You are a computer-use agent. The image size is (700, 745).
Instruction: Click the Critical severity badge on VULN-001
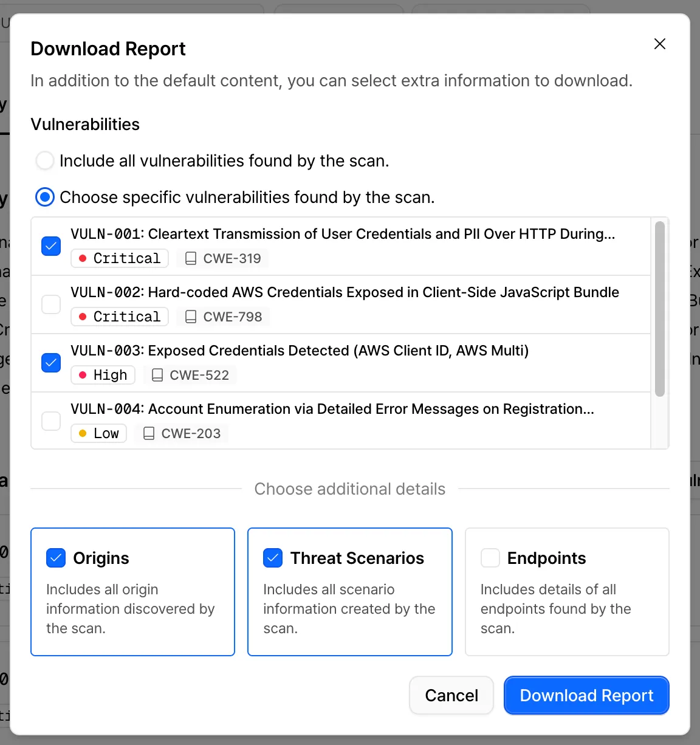tap(119, 258)
